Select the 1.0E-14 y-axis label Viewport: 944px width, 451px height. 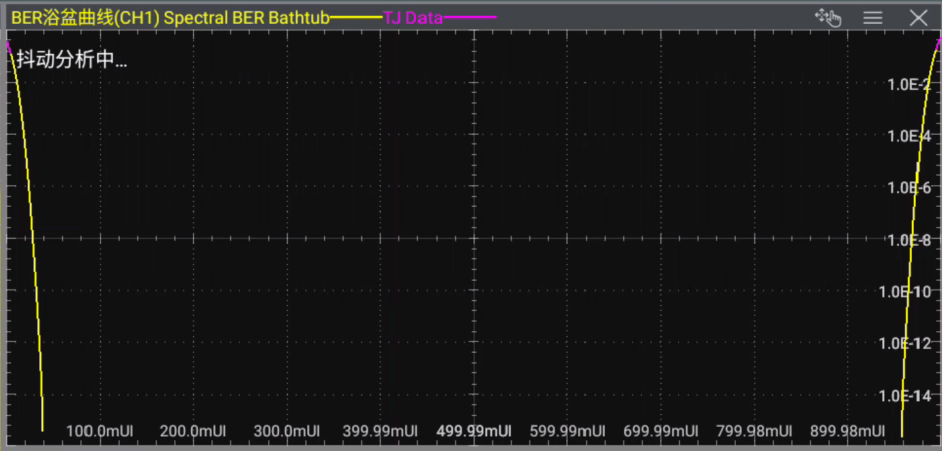(x=906, y=396)
